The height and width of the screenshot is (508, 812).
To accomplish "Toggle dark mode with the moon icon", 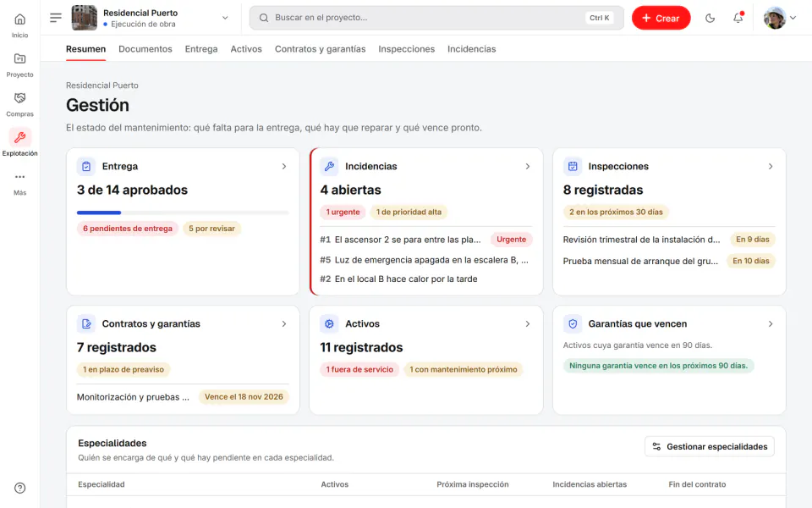I will (x=710, y=18).
